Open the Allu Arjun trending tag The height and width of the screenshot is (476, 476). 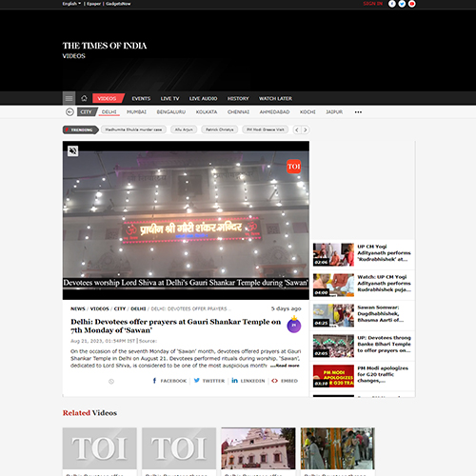pos(184,129)
